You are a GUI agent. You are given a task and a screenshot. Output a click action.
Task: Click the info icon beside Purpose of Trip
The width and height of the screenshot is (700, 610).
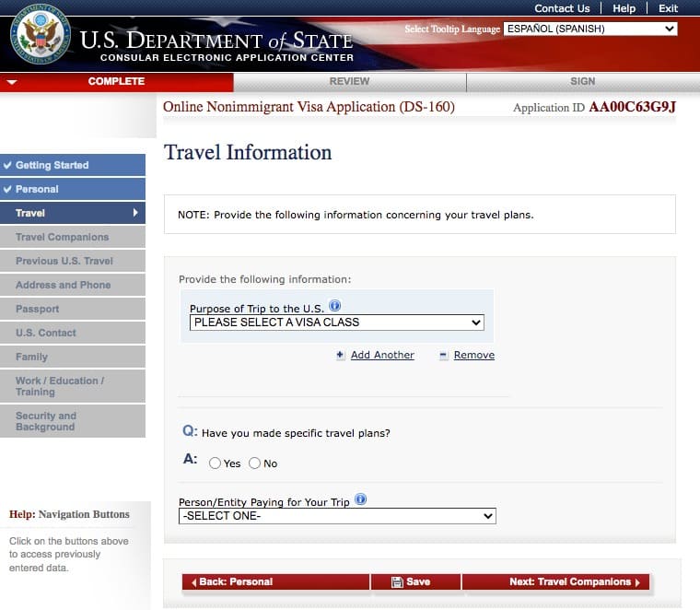click(335, 306)
